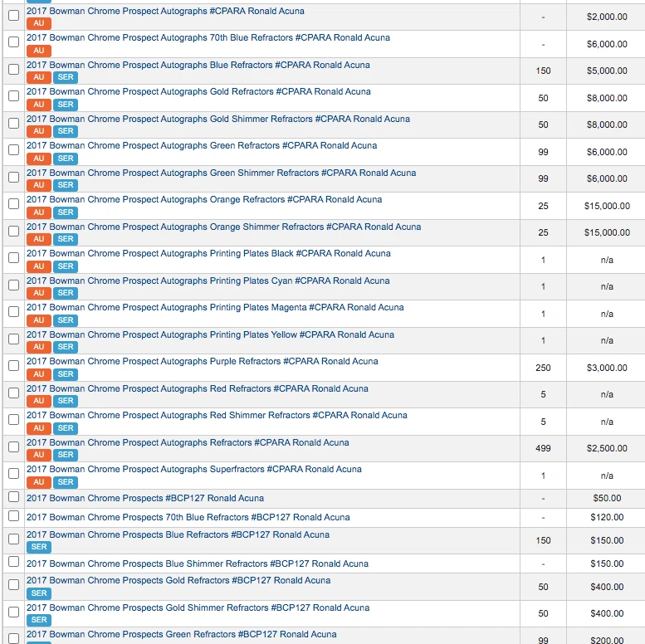Open Printing Plates Magenta #CPARA link

(215, 307)
